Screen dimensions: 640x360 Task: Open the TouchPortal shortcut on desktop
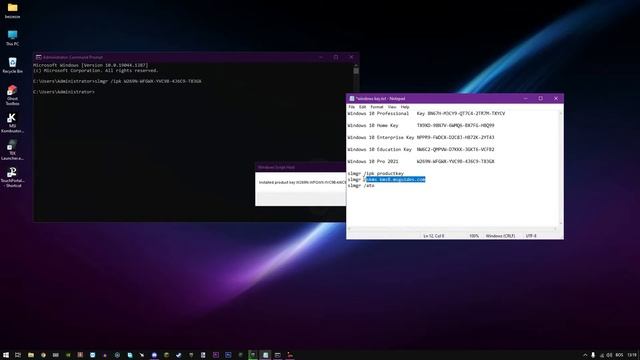coord(12,177)
